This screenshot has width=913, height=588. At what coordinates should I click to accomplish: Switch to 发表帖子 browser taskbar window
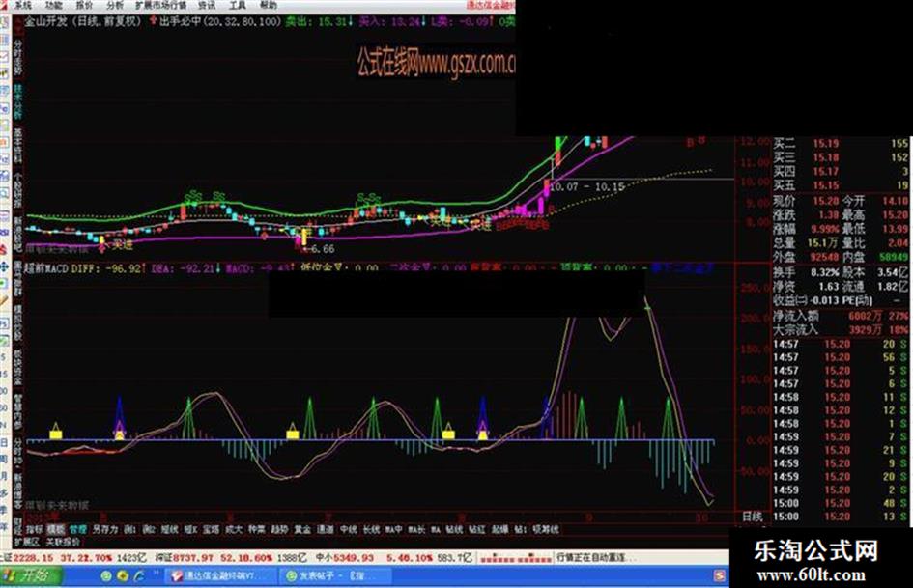tap(333, 576)
